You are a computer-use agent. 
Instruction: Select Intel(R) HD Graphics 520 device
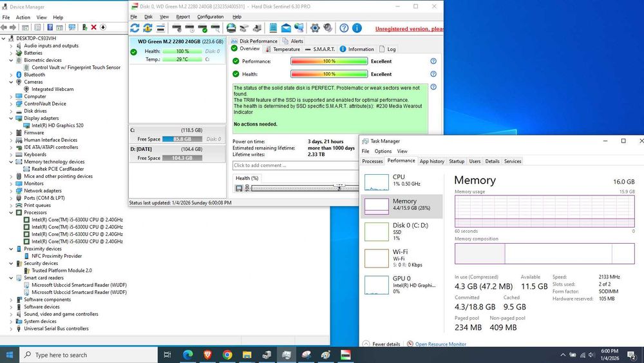[x=57, y=125]
